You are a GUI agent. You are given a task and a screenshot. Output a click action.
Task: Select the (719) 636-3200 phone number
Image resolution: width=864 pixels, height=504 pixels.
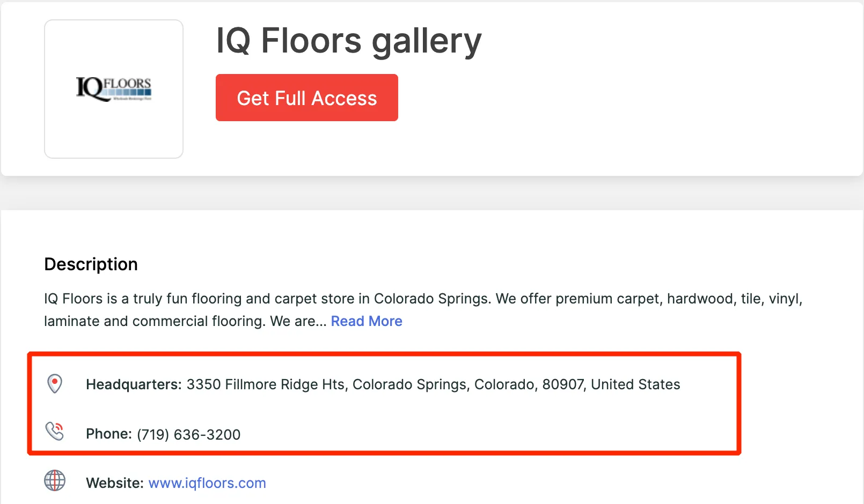pos(189,434)
